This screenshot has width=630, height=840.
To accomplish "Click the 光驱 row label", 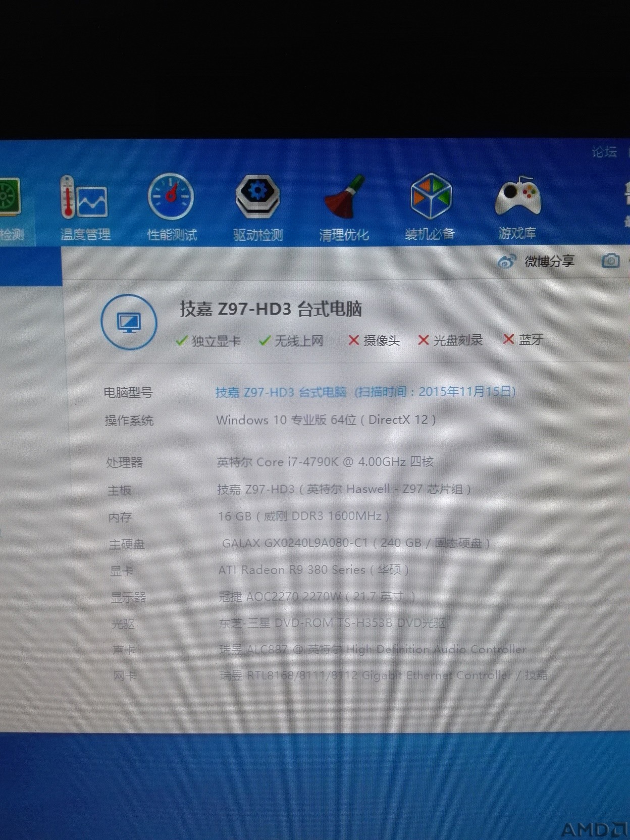I will click(x=123, y=623).
